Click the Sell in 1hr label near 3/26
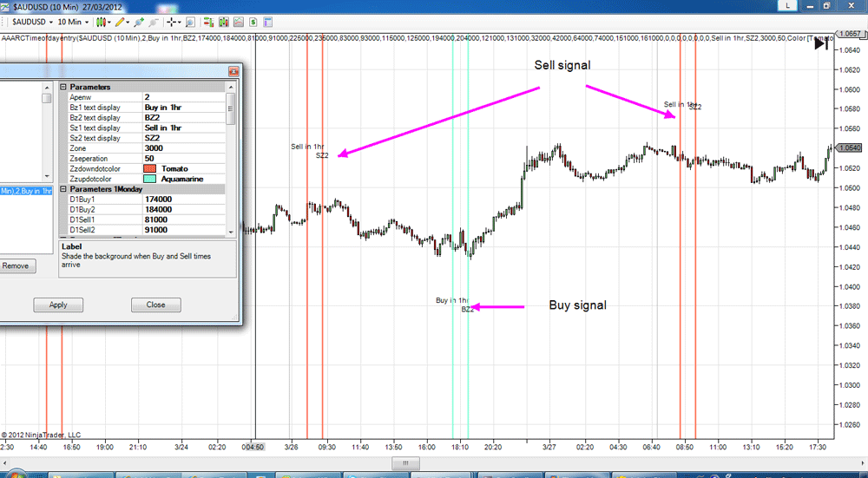868x478 pixels. [x=308, y=147]
